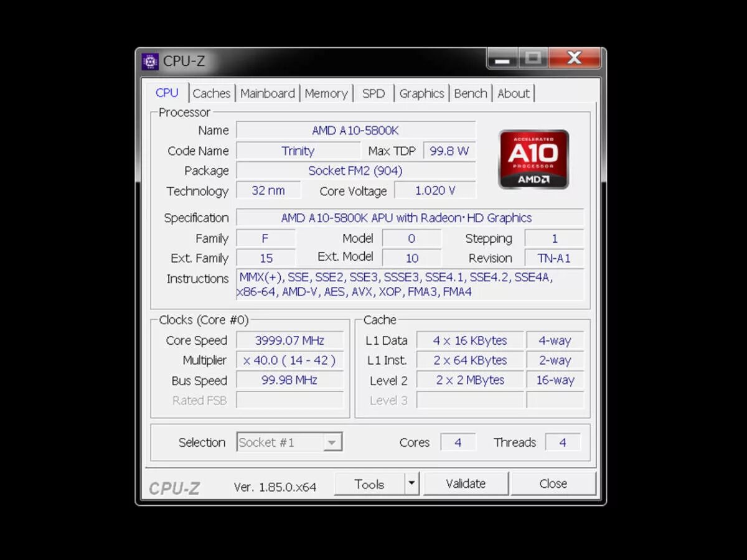747x560 pixels.
Task: Click the Validate button
Action: pos(466,483)
